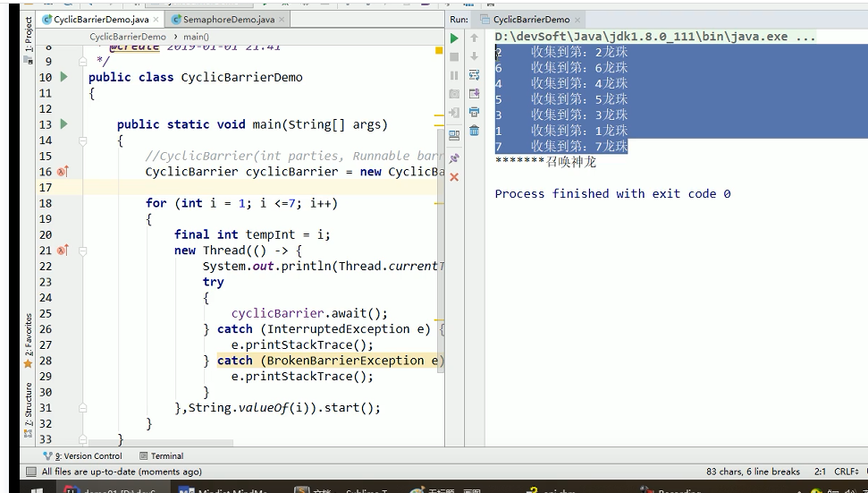
Task: Run main method from line 13 gutter arrow
Action: tap(64, 124)
